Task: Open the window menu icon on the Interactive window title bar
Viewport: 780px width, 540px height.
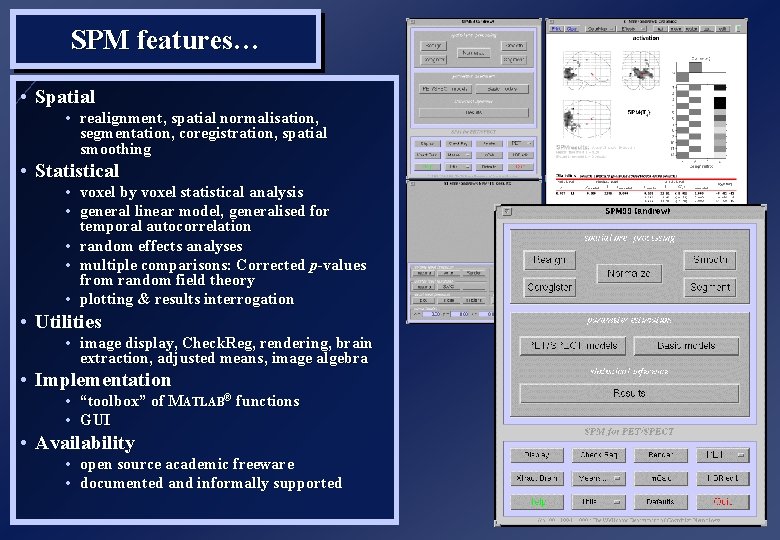Action: point(412,183)
